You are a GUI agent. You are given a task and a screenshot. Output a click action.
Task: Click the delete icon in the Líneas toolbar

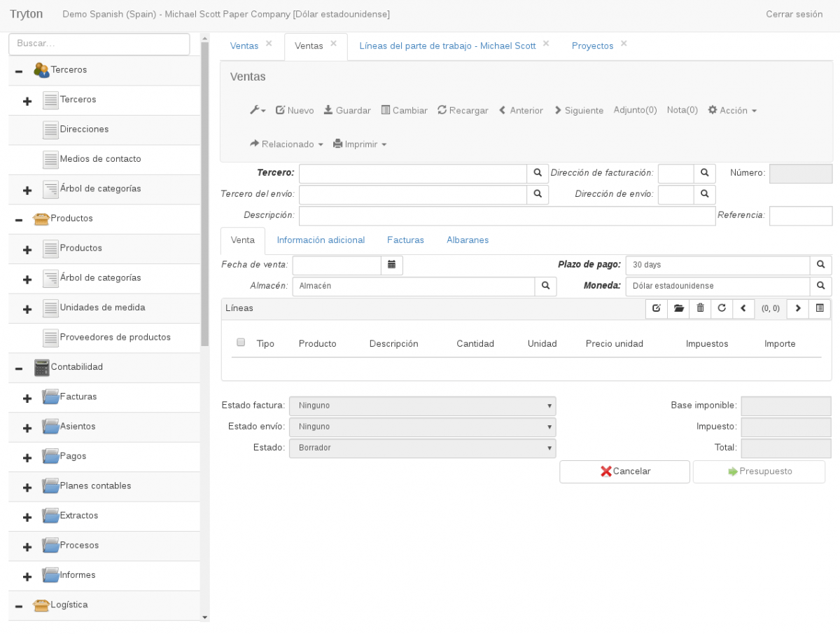pyautogui.click(x=699, y=308)
